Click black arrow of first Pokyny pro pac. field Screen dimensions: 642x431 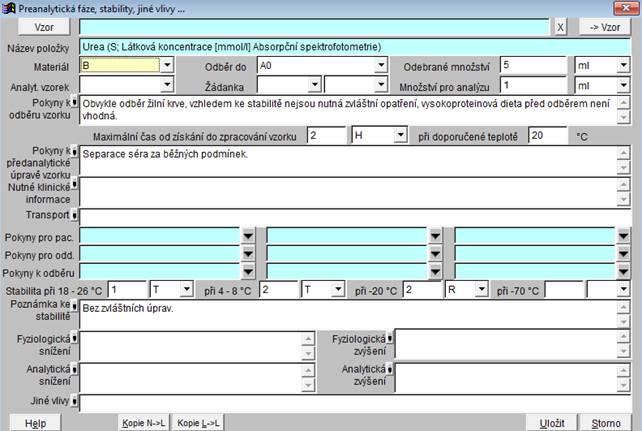[249, 235]
